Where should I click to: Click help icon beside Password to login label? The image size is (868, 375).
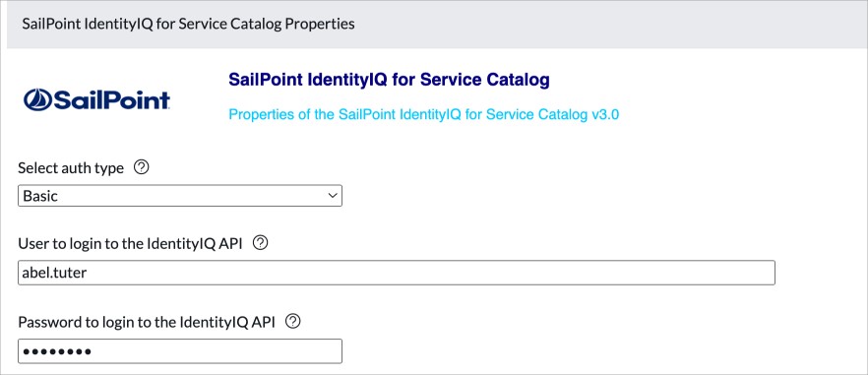coord(293,321)
